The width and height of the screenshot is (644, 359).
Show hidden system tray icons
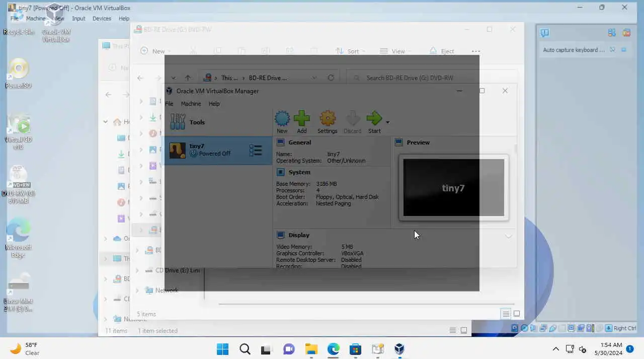tap(556, 349)
